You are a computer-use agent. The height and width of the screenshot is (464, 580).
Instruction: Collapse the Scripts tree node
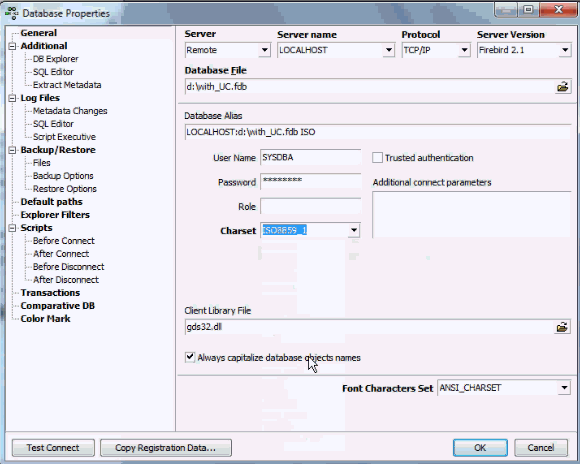pos(13,228)
